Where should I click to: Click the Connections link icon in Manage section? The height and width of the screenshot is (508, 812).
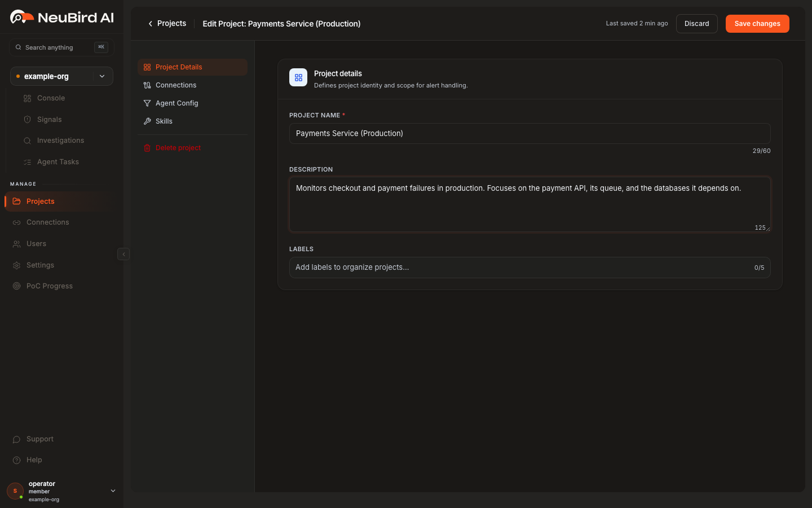[16, 222]
